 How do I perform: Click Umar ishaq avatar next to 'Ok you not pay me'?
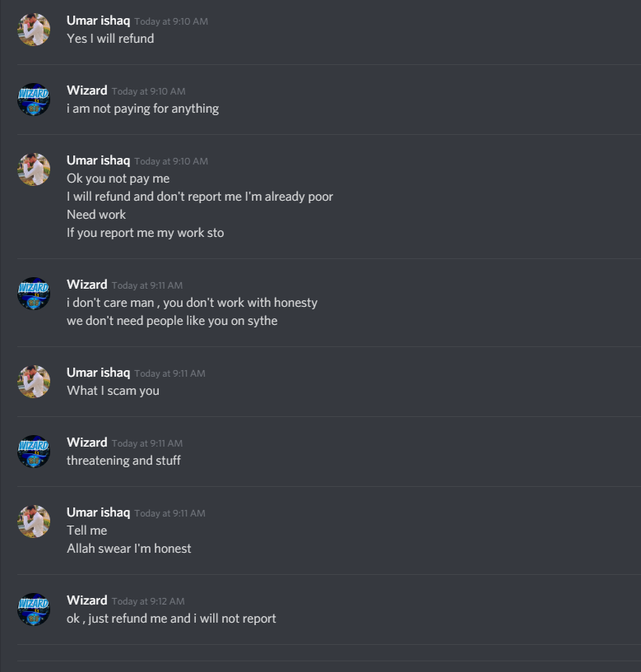34,169
